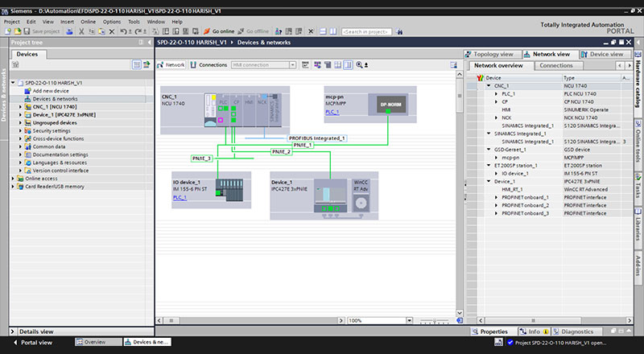
Task: Click the PN/IE_1 network label
Action: point(303,145)
